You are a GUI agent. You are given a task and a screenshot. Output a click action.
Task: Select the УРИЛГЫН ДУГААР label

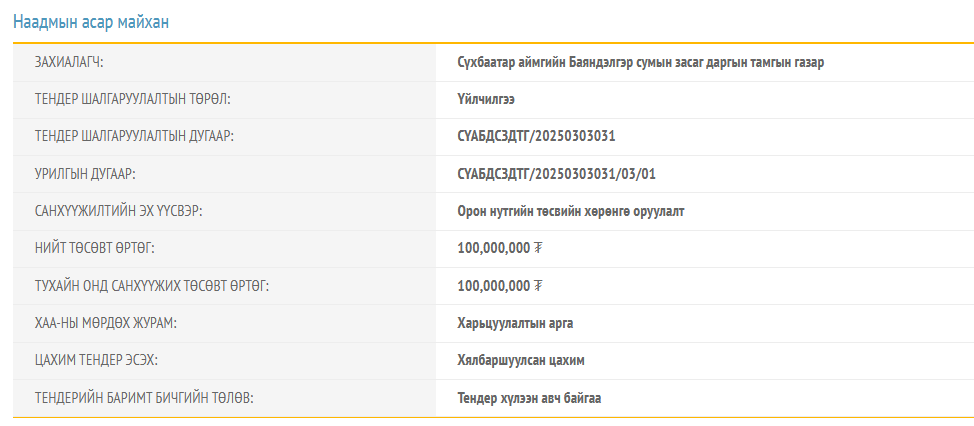[x=85, y=174]
